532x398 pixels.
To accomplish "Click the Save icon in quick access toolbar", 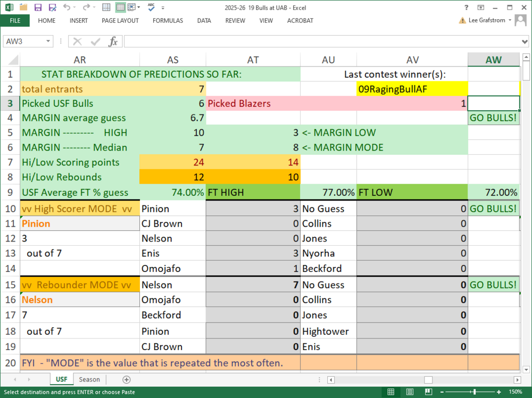I will point(38,7).
